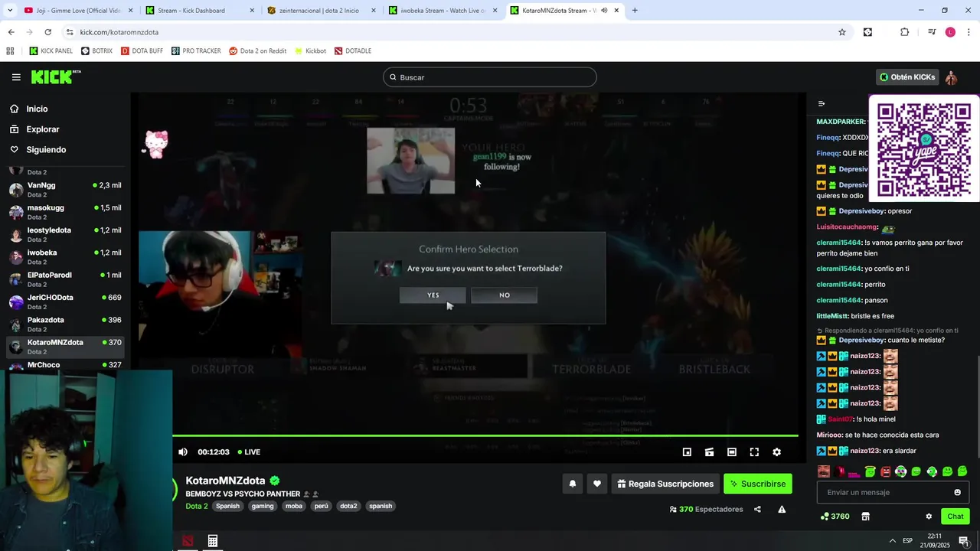980x551 pixels.
Task: Open the DOTA BUFF bookmark
Action: [142, 51]
